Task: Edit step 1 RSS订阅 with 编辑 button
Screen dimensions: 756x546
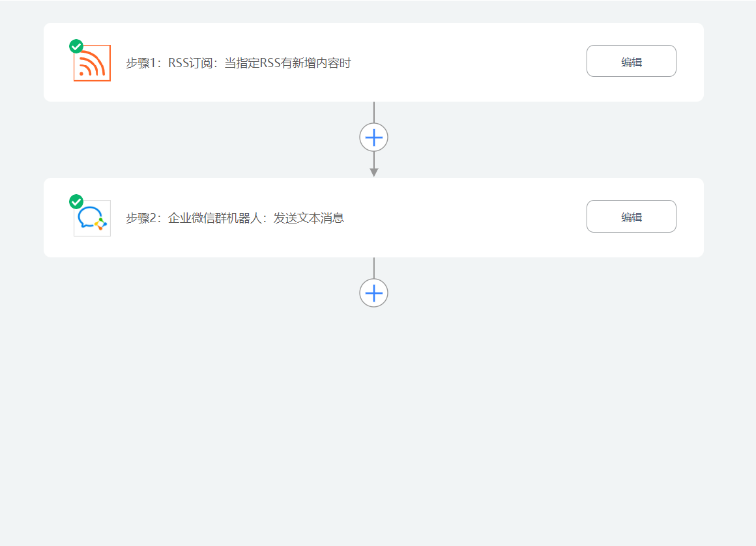Action: (x=631, y=61)
